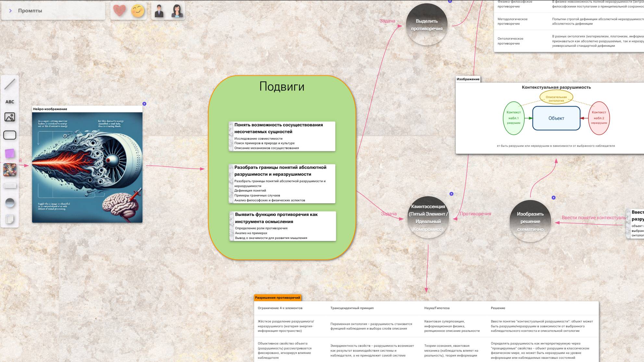Select the purple sticky note tool
This screenshot has width=644, height=362.
[10, 153]
